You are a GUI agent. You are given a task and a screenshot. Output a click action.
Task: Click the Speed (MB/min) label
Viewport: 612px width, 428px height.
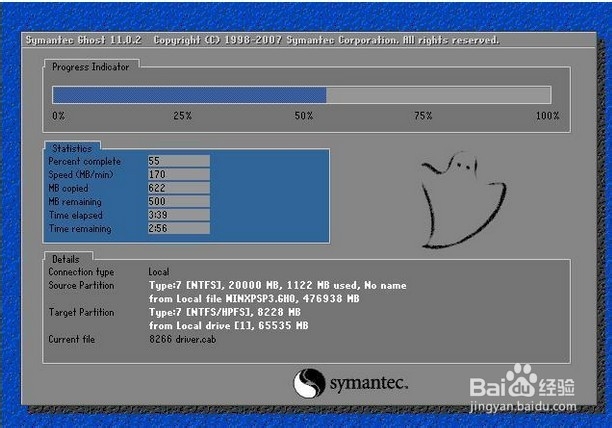pos(81,174)
